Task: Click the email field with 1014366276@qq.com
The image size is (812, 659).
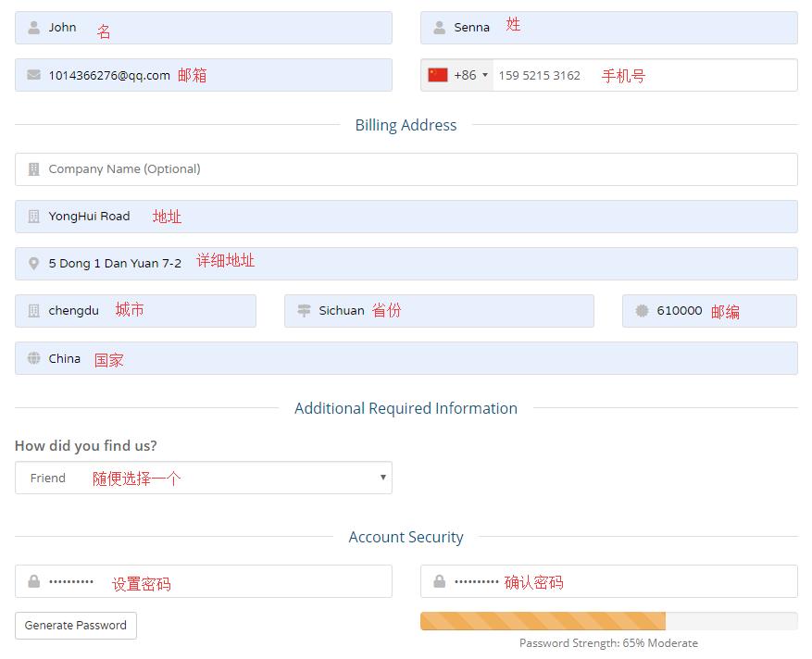Action: coord(204,75)
